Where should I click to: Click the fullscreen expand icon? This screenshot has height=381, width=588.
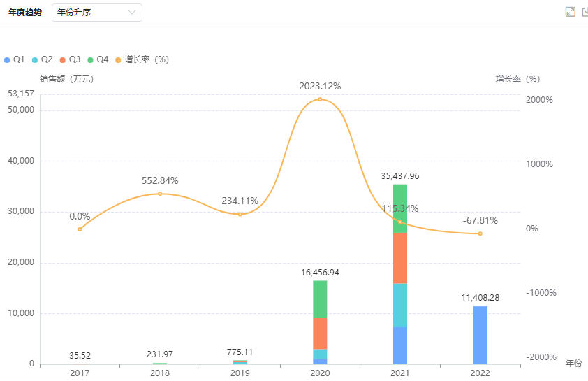click(570, 12)
